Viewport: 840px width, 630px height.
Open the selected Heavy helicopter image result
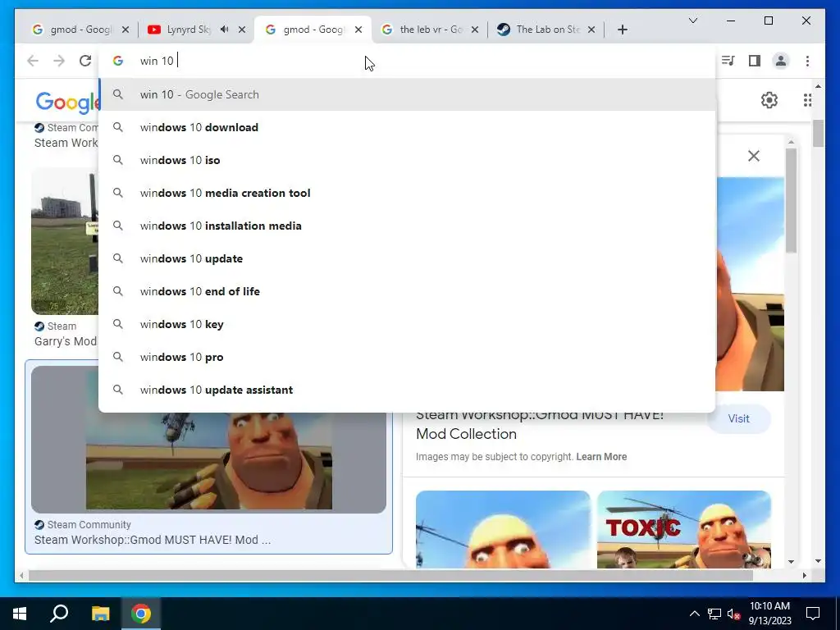208,463
